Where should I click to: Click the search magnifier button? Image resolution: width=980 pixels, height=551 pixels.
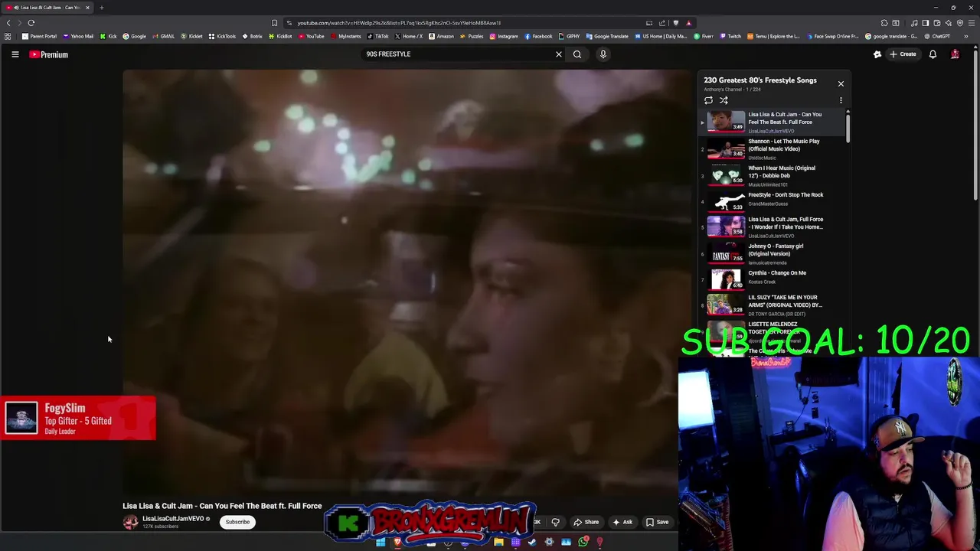pyautogui.click(x=577, y=54)
